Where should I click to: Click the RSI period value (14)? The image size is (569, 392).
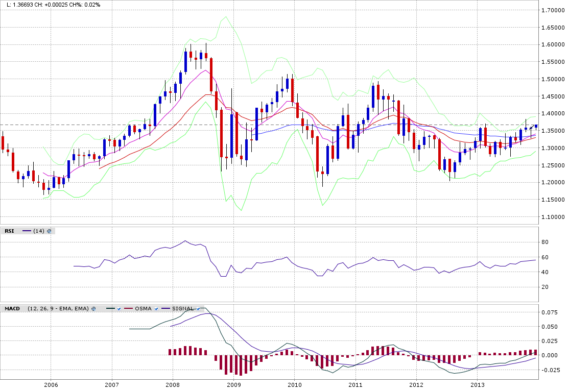[x=39, y=231]
